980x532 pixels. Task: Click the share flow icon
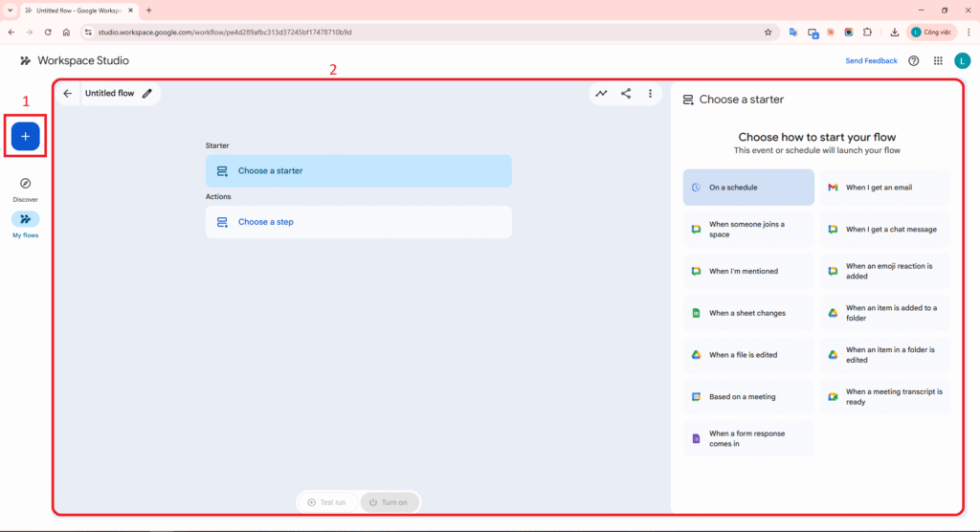pos(626,94)
